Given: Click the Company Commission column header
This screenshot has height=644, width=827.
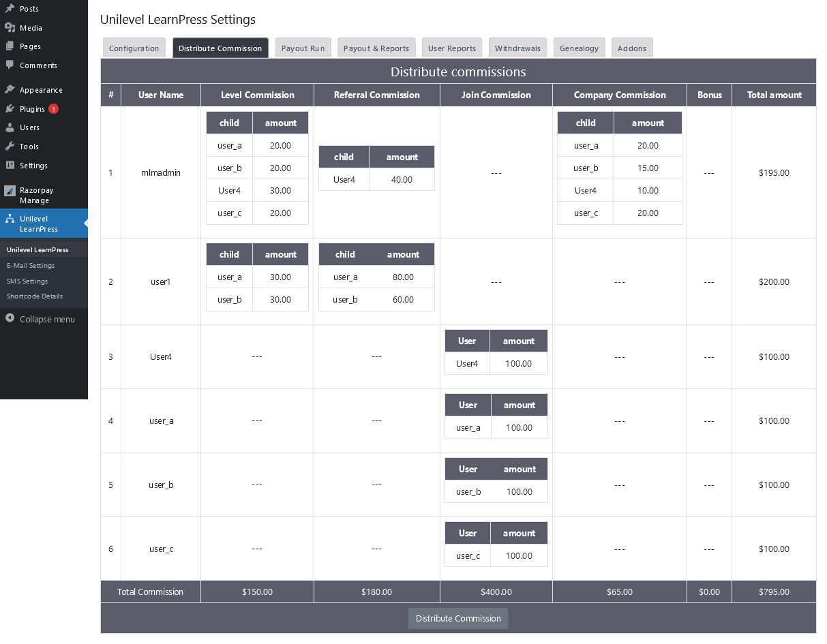Looking at the screenshot, I should pyautogui.click(x=620, y=95).
